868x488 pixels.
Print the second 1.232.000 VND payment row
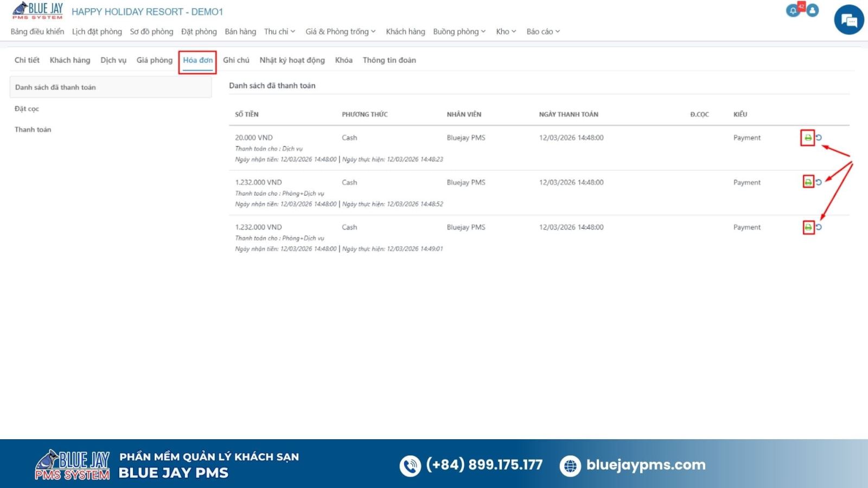(808, 182)
